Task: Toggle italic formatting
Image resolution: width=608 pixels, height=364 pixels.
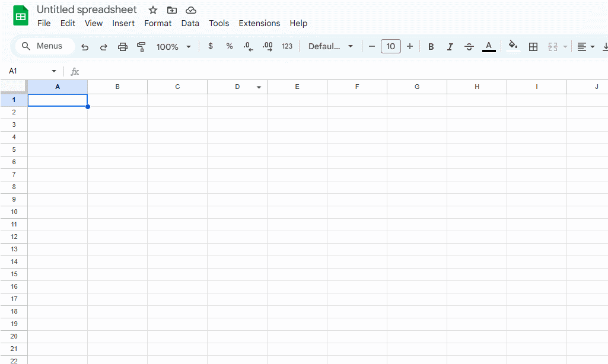Action: point(450,47)
